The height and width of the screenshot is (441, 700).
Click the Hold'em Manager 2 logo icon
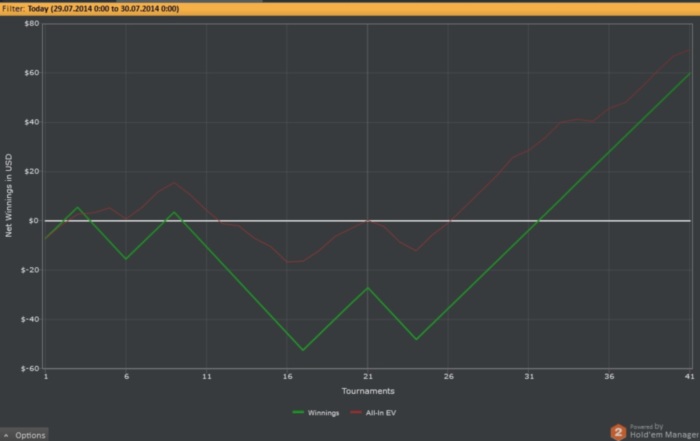618,432
